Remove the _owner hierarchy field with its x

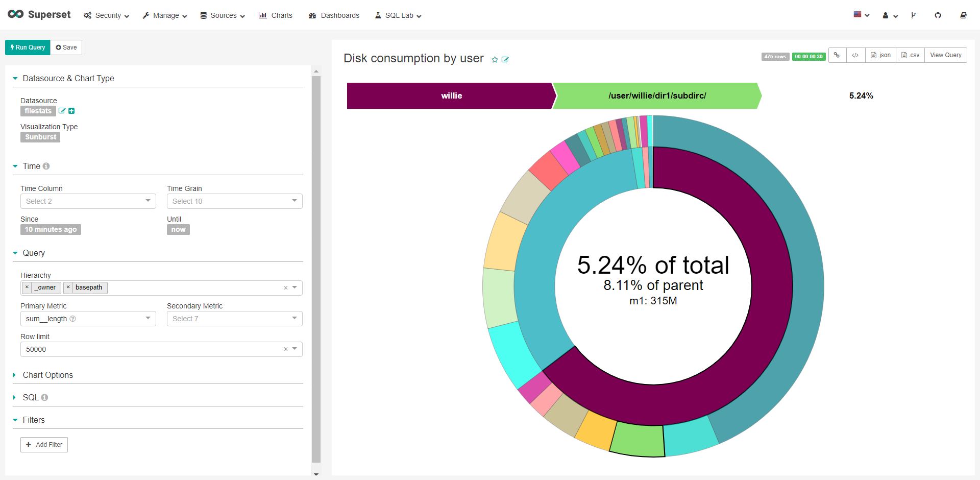[x=27, y=287]
